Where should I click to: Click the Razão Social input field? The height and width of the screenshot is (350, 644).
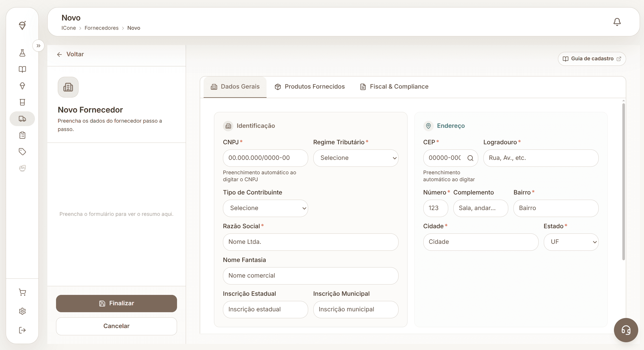(310, 242)
